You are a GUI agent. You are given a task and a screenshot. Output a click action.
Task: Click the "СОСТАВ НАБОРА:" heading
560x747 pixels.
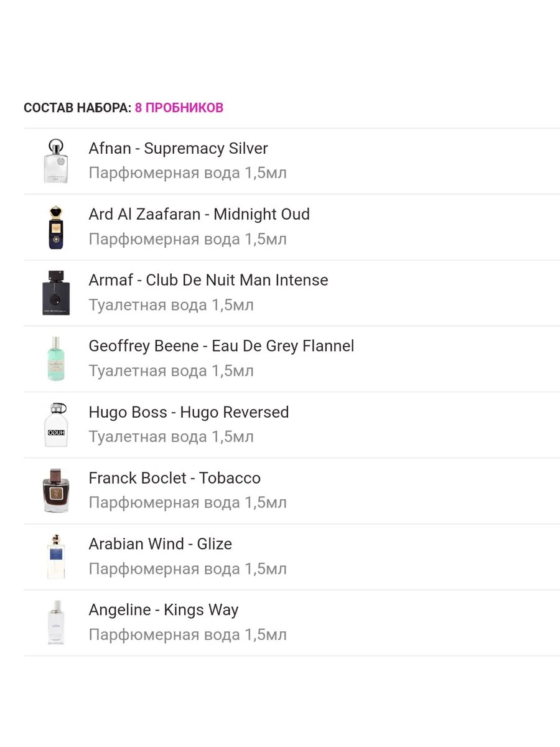78,108
